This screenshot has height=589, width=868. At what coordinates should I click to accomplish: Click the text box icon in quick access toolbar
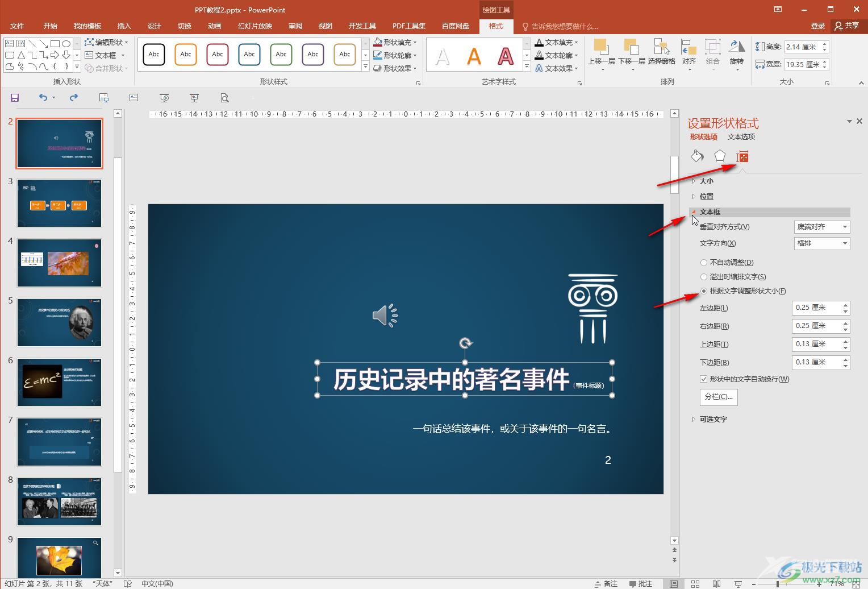click(133, 98)
